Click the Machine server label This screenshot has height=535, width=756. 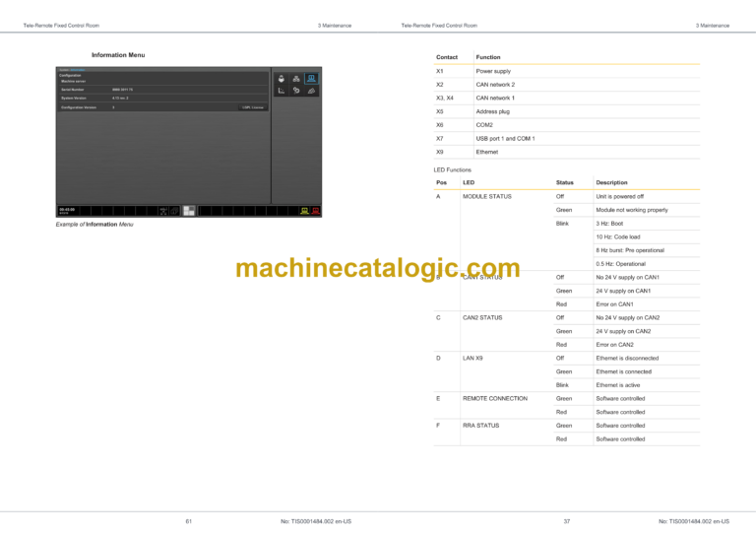(x=73, y=81)
